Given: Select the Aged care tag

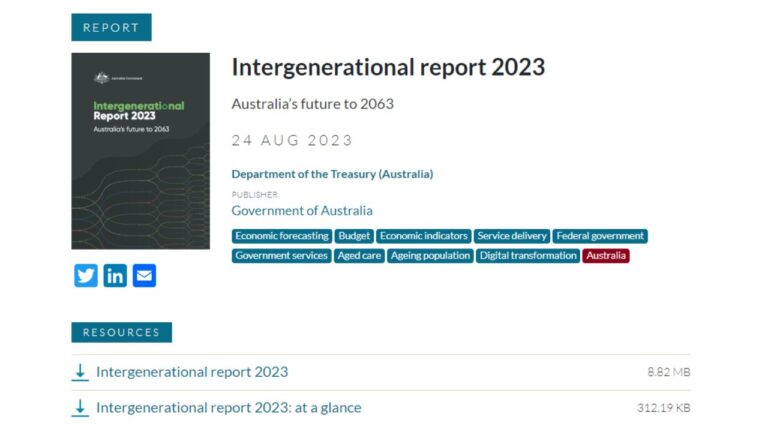Looking at the screenshot, I should (359, 256).
